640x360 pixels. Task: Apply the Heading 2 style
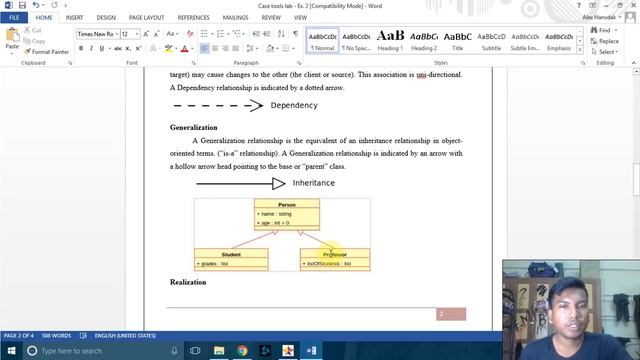(x=424, y=40)
